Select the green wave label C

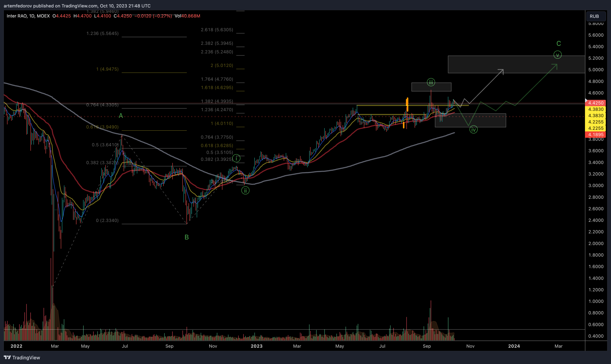pos(559,44)
